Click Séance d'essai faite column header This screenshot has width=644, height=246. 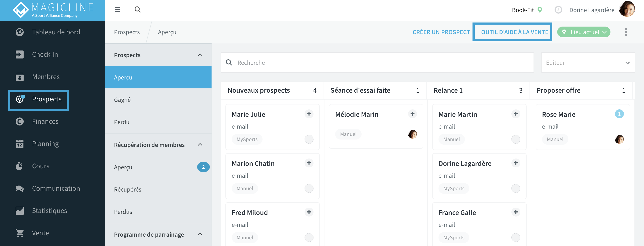pos(375,90)
